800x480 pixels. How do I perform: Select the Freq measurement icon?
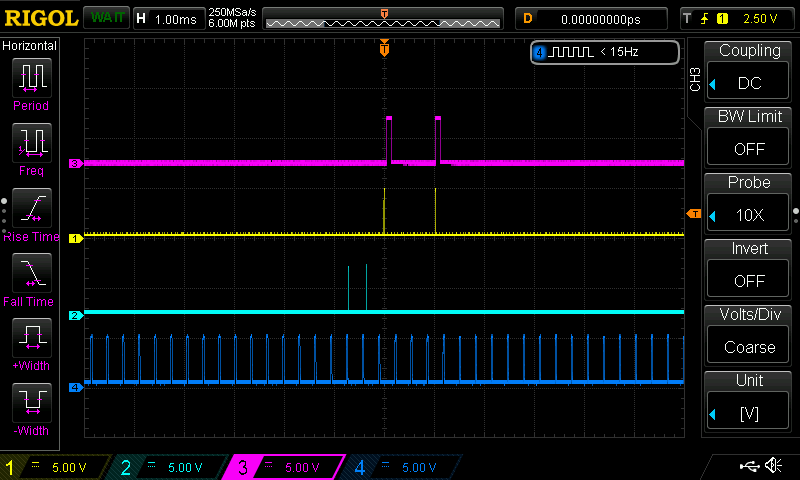tap(30, 145)
